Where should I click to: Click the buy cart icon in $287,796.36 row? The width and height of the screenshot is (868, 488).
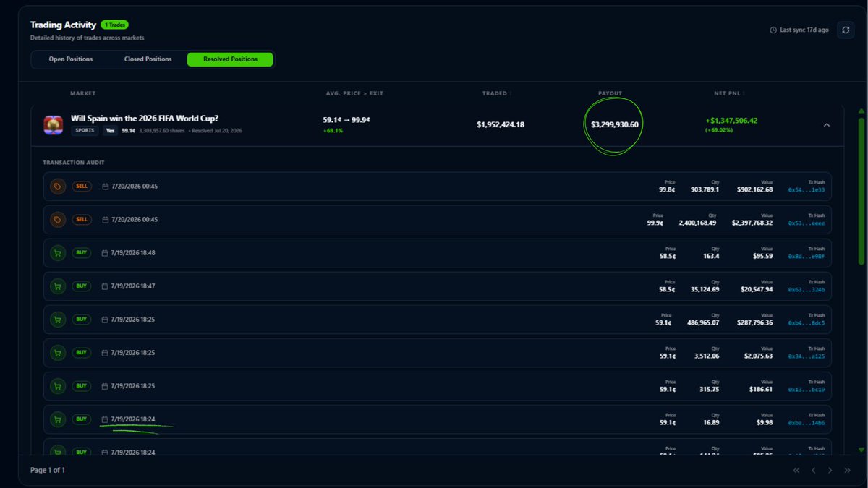[x=58, y=320]
